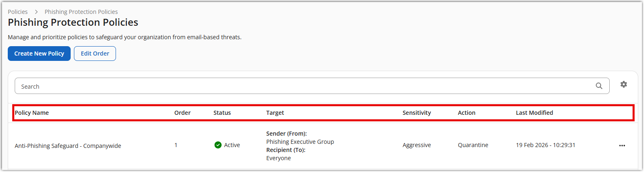Click the Target column header
This screenshot has width=644, height=172.
click(275, 113)
